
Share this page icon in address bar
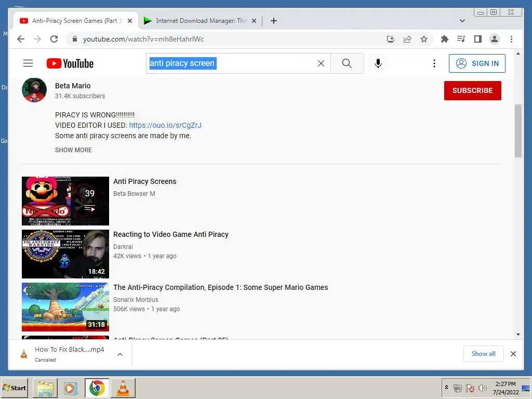[407, 39]
